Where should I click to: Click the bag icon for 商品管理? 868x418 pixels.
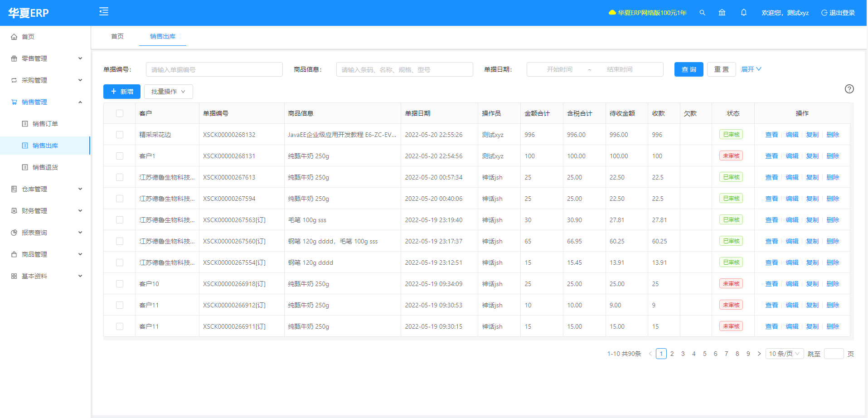click(x=14, y=254)
